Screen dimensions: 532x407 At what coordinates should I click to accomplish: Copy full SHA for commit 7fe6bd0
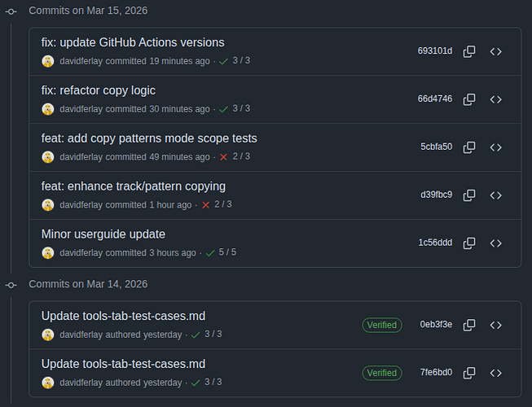pos(469,373)
